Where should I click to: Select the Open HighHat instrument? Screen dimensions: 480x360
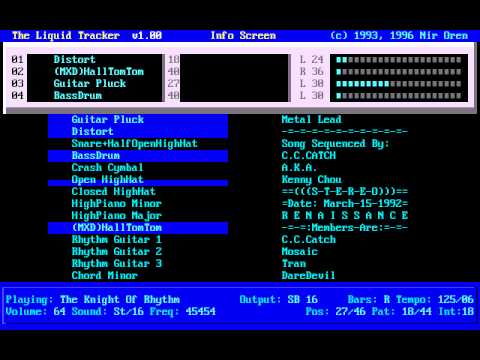[107, 179]
